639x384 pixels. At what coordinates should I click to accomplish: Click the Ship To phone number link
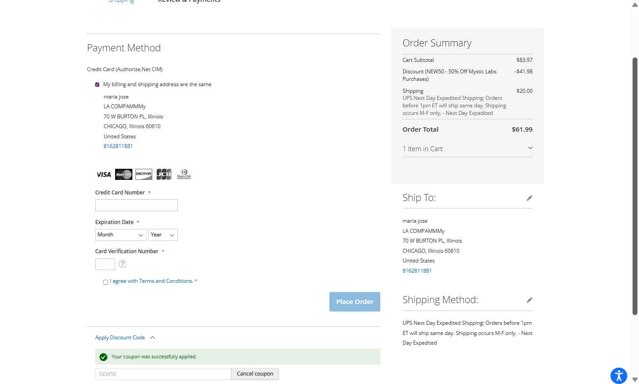coord(417,271)
